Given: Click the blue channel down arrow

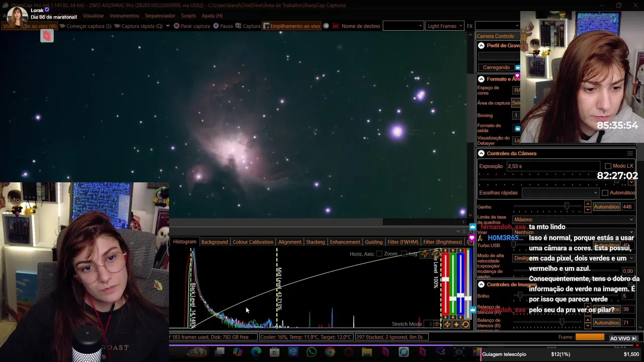Looking at the screenshot, I should (460, 317).
